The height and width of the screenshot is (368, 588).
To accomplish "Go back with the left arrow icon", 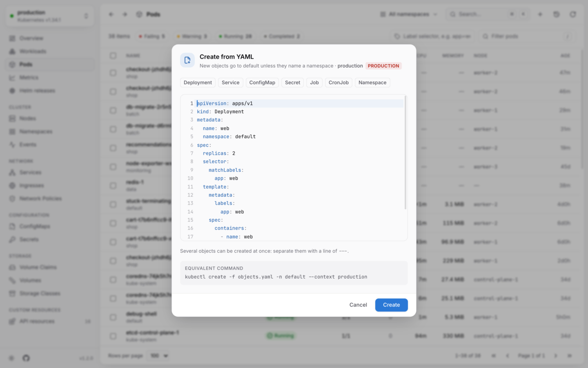I will 111,14.
